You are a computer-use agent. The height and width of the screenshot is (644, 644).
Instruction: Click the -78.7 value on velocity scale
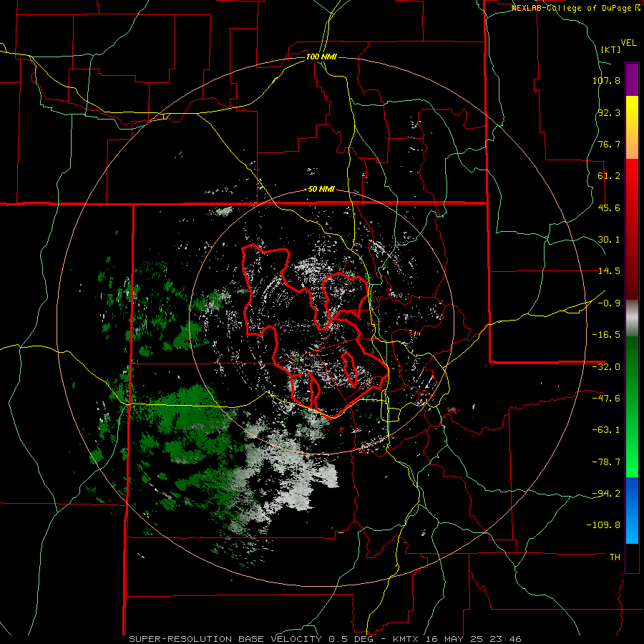point(606,462)
